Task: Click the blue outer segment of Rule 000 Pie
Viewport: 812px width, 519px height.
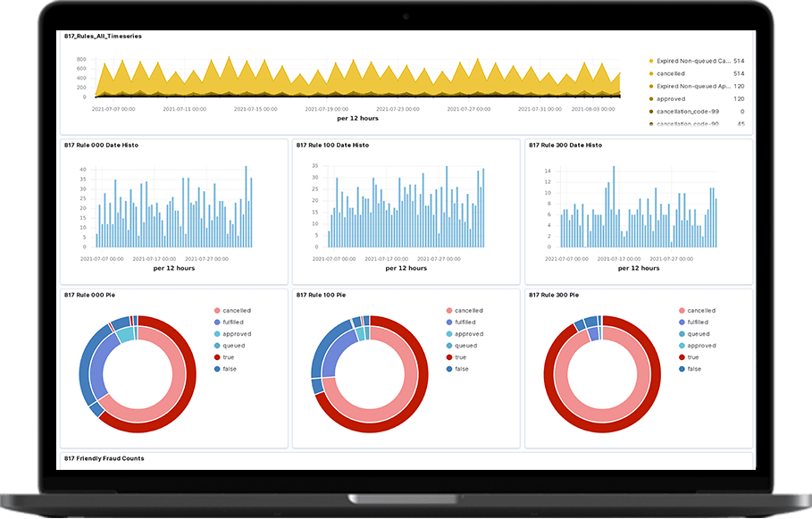Action: pyautogui.click(x=85, y=371)
